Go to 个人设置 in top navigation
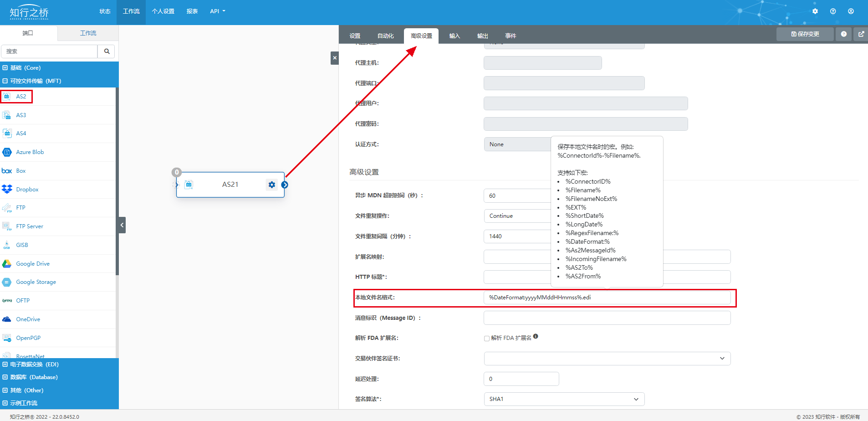 pos(163,11)
